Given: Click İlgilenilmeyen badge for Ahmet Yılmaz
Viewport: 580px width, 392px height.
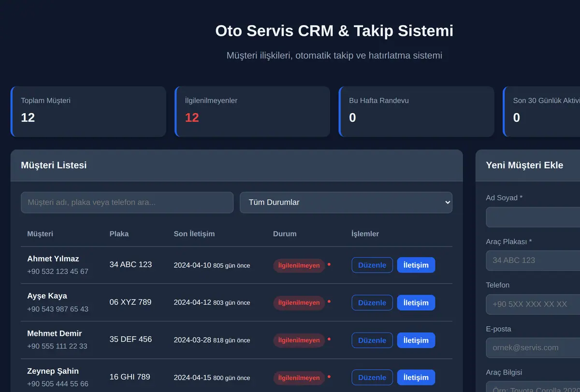Looking at the screenshot, I should click(299, 265).
